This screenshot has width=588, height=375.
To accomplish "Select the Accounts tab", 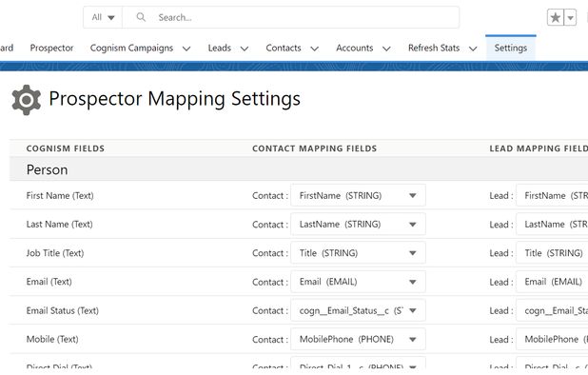I will click(354, 48).
